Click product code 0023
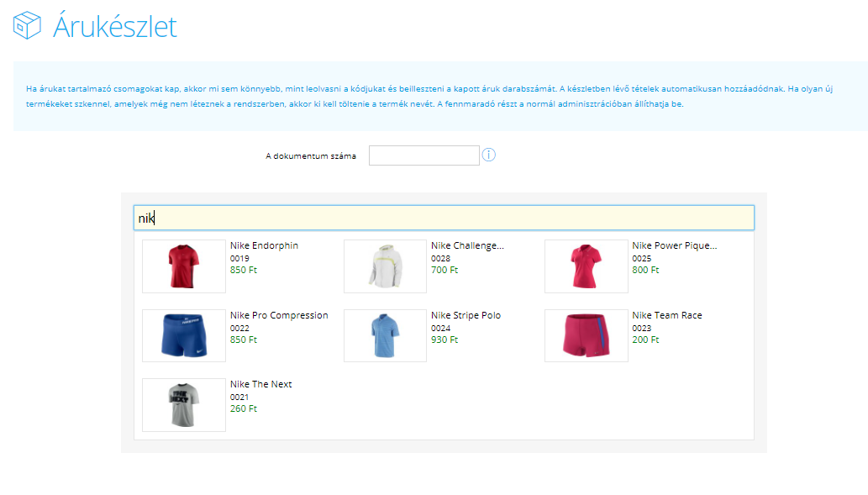The height and width of the screenshot is (495, 868). click(642, 329)
